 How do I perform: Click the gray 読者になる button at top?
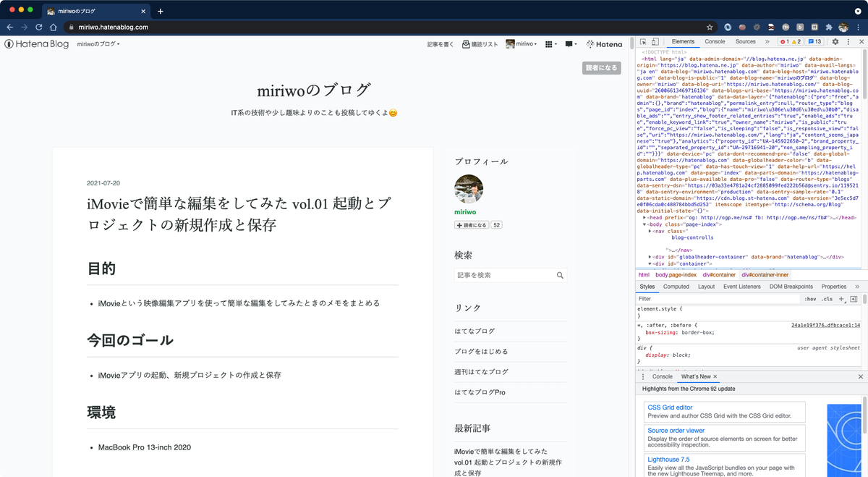point(602,68)
